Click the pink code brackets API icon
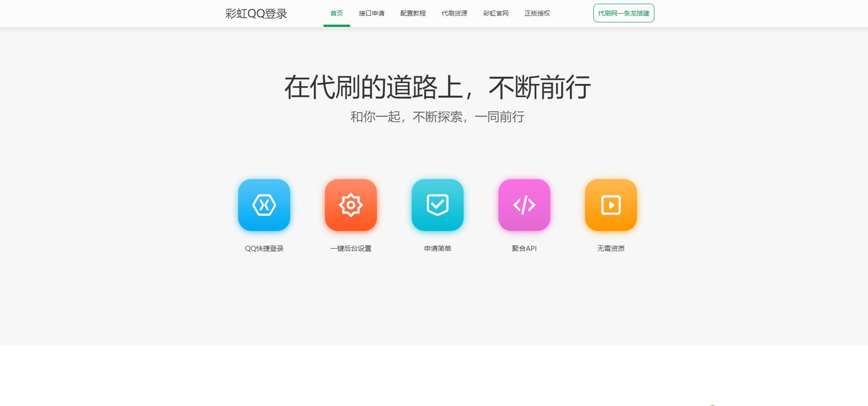This screenshot has width=868, height=406. 524,205
